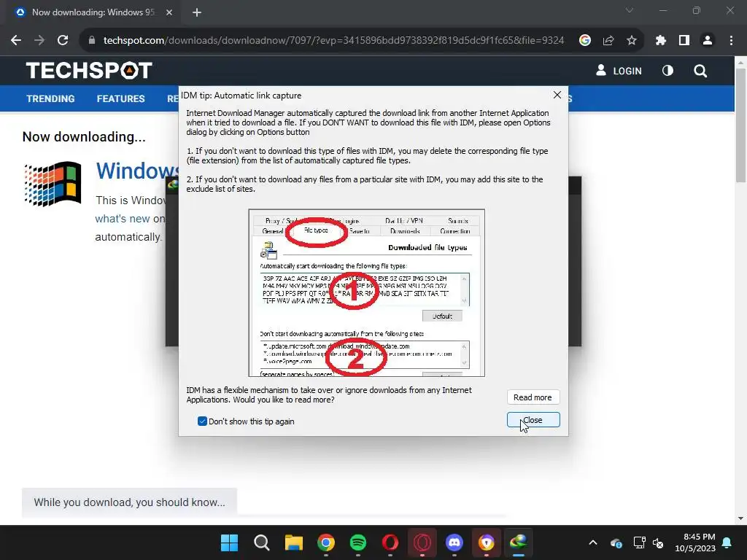Click the page vertical scrollbar thumb
Screen dimensions: 747x560
pyautogui.click(x=741, y=125)
